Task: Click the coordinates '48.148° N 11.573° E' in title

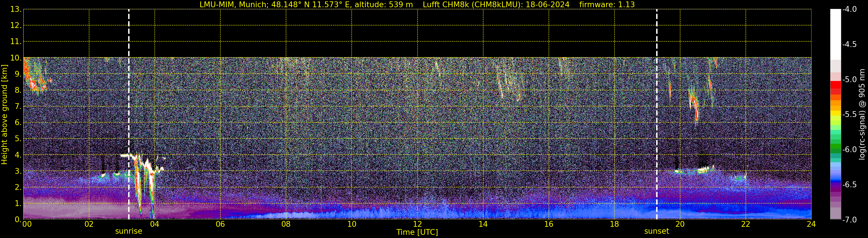Action: pos(311,5)
